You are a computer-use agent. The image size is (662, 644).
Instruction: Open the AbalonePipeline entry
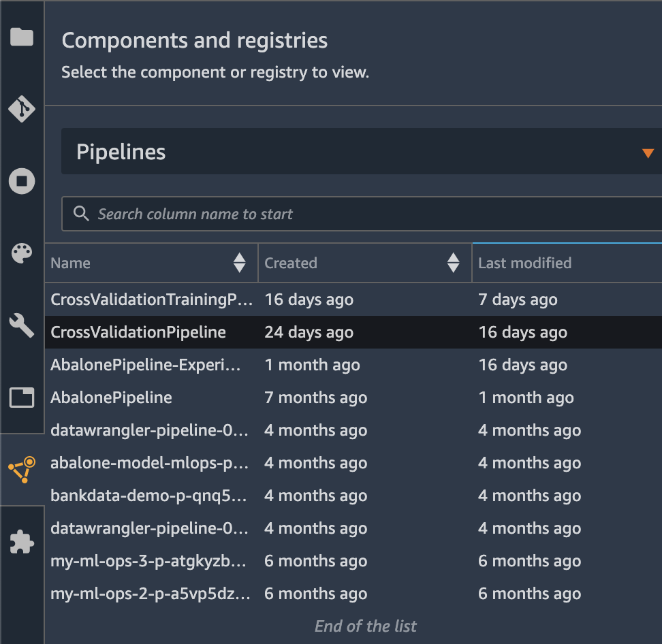[111, 398]
